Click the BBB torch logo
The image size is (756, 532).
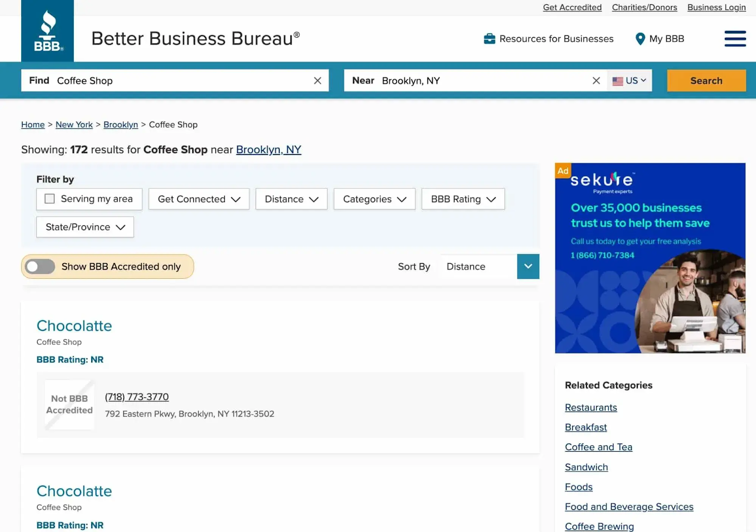pyautogui.click(x=47, y=30)
